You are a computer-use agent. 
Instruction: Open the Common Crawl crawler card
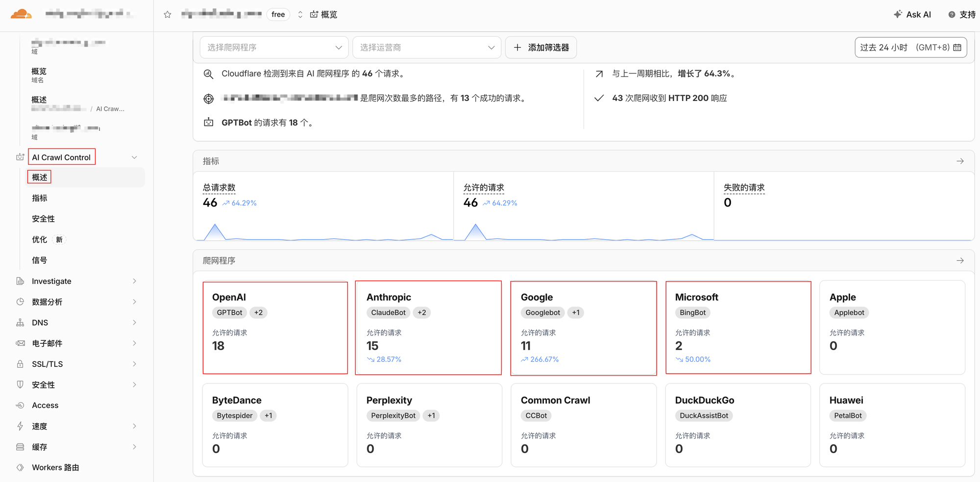(584, 425)
